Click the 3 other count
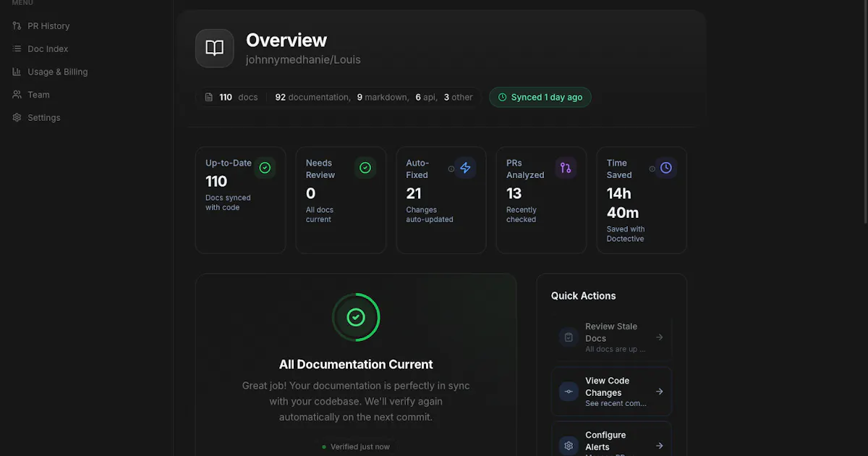 click(458, 97)
